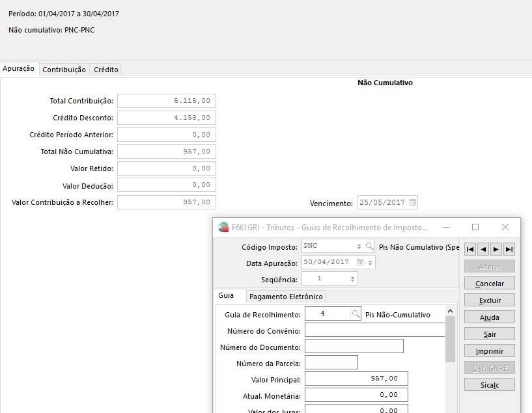This screenshot has width=532, height=413.
Task: Go to previous record arrow
Action: tap(483, 249)
